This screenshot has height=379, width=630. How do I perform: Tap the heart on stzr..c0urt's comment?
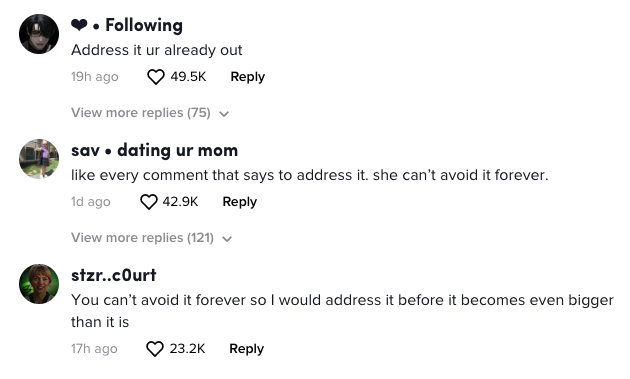click(155, 349)
